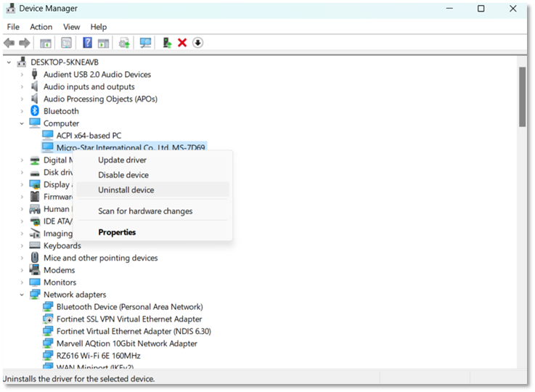The height and width of the screenshot is (392, 535).
Task: Click the Properties sheet toolbar icon
Action: tap(66, 43)
